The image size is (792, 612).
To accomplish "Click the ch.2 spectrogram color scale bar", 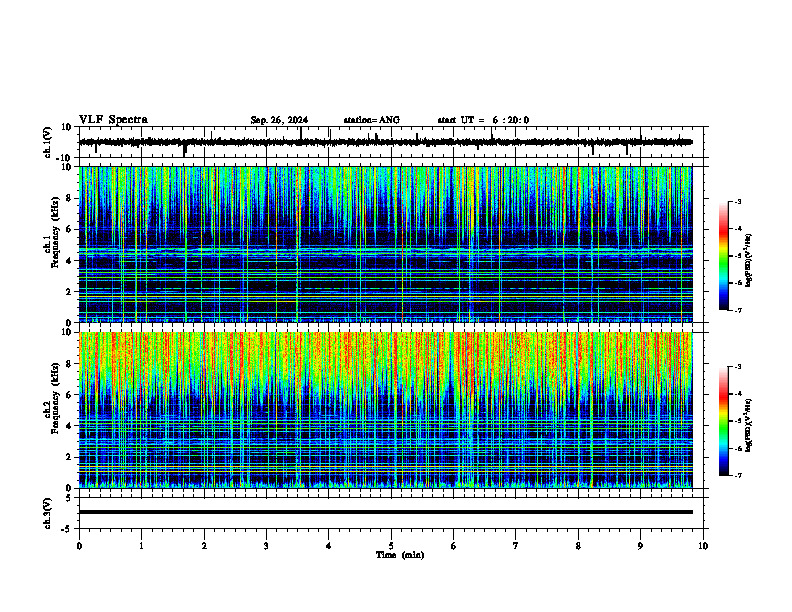I will [723, 421].
